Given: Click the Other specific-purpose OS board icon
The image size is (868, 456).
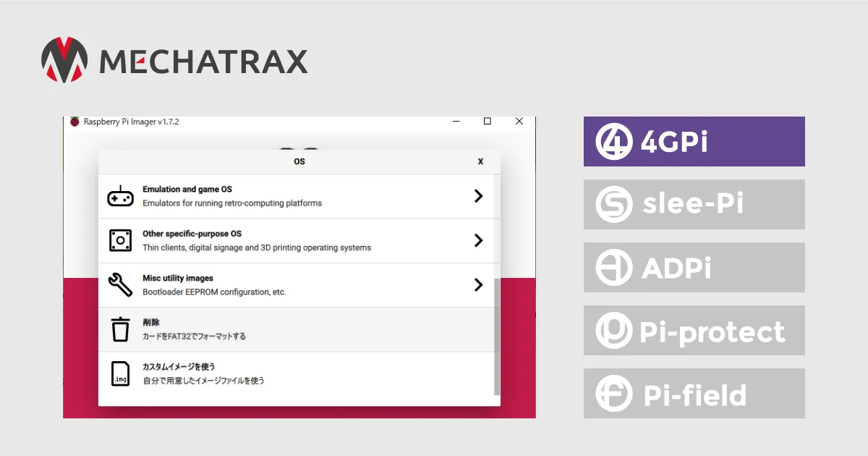Looking at the screenshot, I should pos(120,240).
